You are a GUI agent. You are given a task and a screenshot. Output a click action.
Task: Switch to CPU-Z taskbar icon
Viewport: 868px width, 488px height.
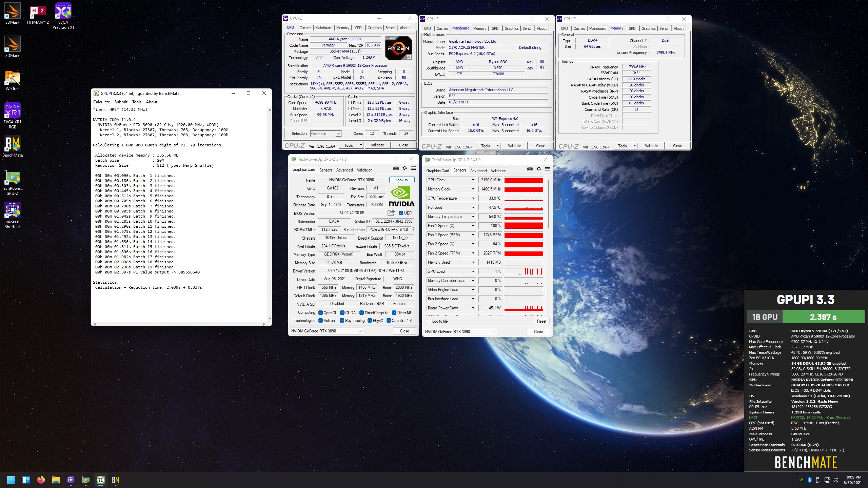[x=71, y=480]
